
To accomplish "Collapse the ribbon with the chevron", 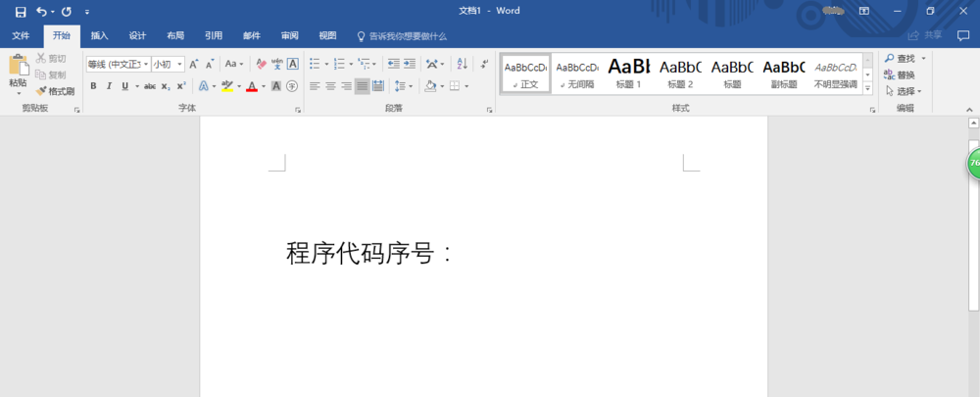I will click(x=969, y=110).
